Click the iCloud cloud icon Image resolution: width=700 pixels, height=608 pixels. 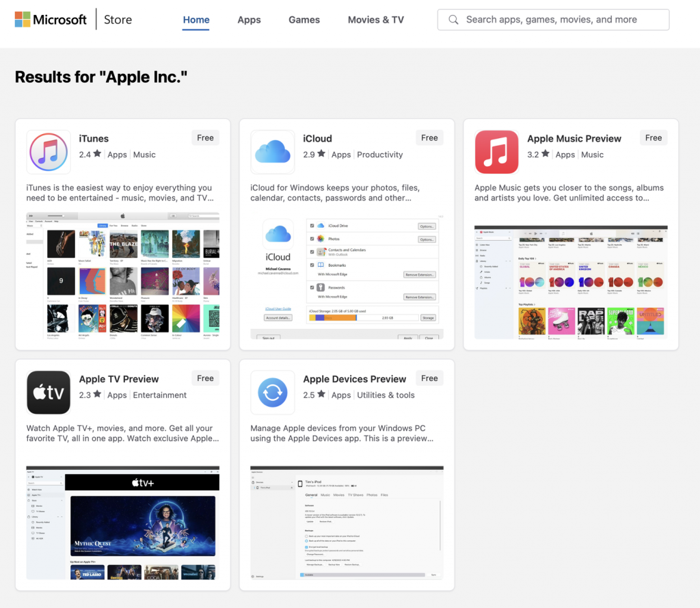tap(273, 152)
